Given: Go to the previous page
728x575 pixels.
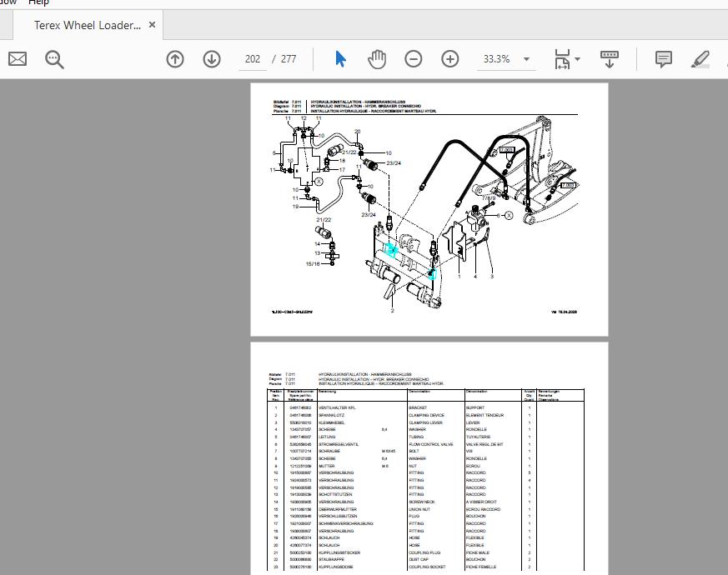Looking at the screenshot, I should point(174,59).
